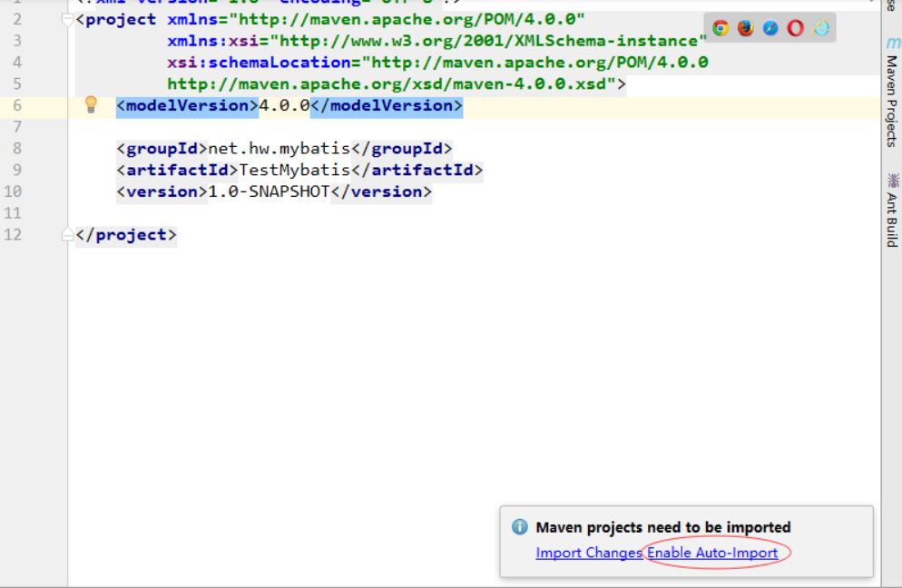Click the xmlns POM/4.0.0 URL on line 2

[407, 20]
